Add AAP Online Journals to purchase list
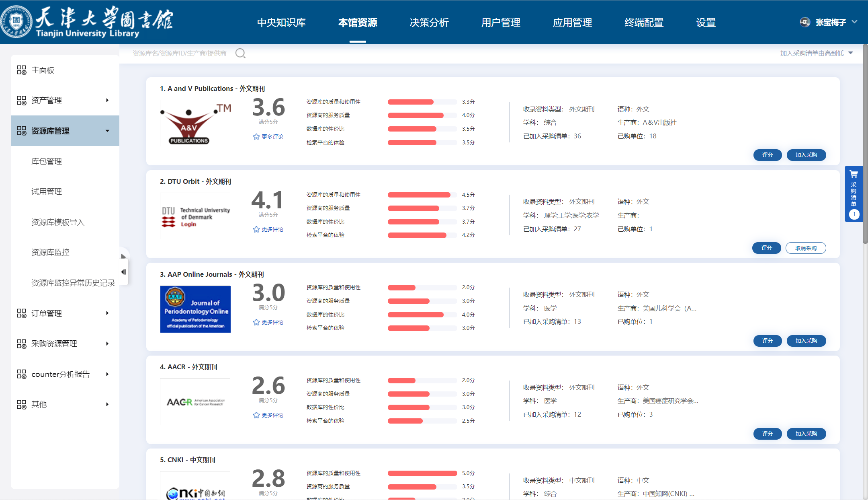 (806, 341)
